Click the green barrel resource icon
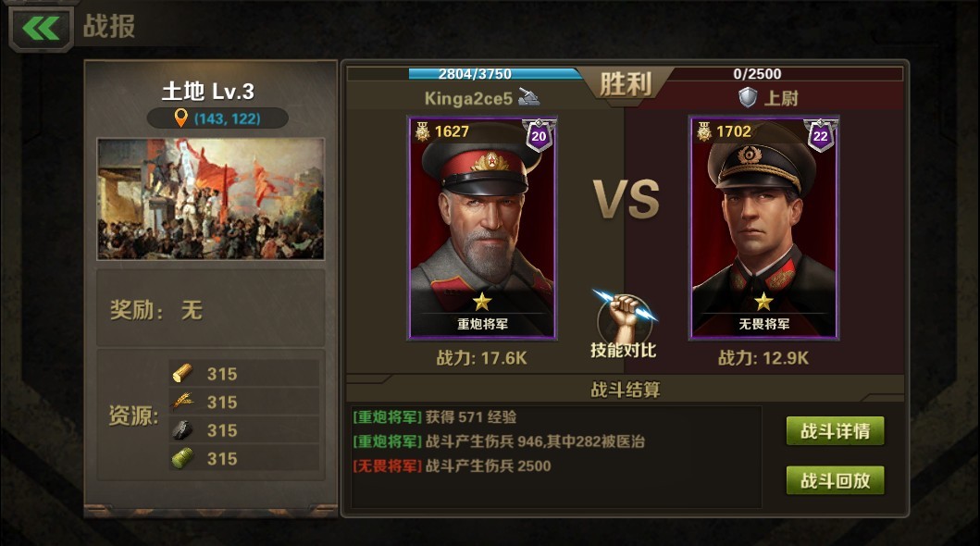This screenshot has width=980, height=546. pyautogui.click(x=182, y=458)
